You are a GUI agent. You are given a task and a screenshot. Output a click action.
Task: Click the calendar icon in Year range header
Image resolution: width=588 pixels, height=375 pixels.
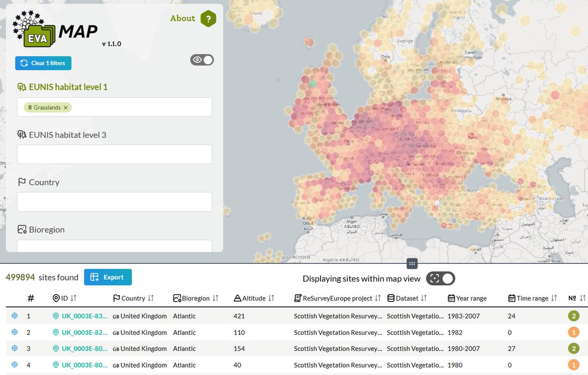click(x=451, y=298)
